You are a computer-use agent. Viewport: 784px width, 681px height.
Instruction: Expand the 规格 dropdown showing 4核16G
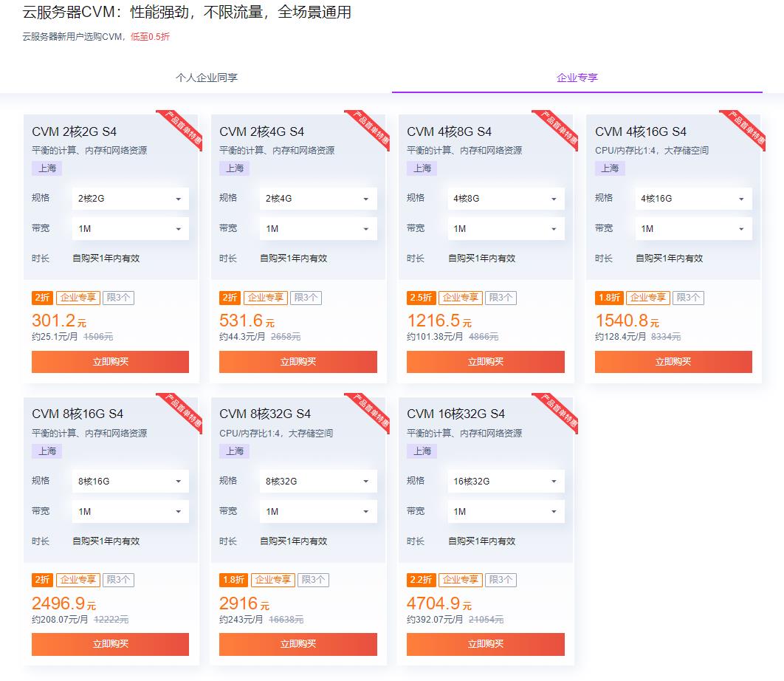click(693, 199)
